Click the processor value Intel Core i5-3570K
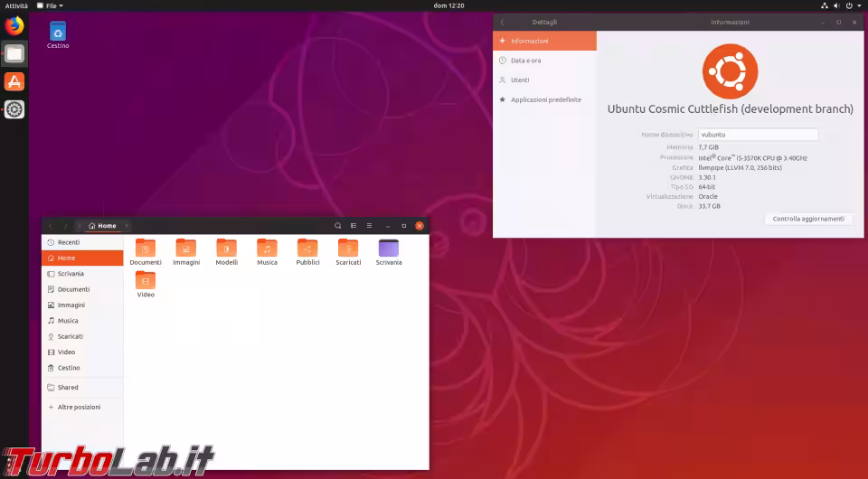Image resolution: width=868 pixels, height=479 pixels. tap(753, 157)
